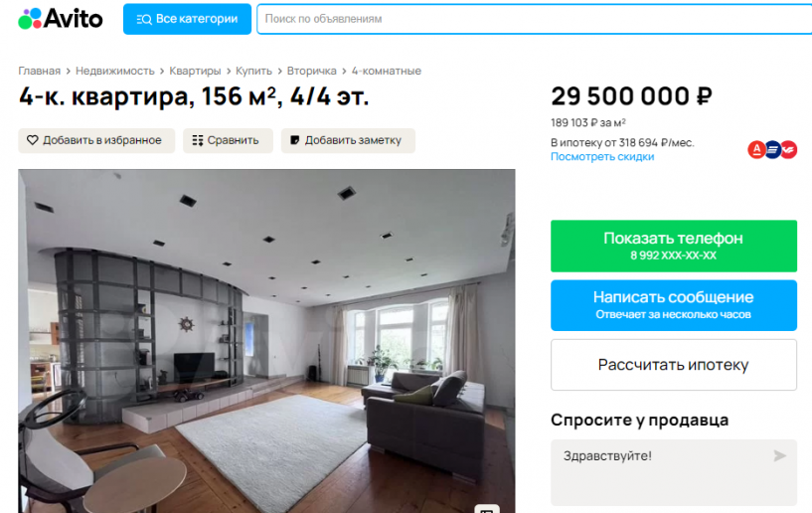The width and height of the screenshot is (812, 513).
Task: Click the compare list icon
Action: pos(198,140)
